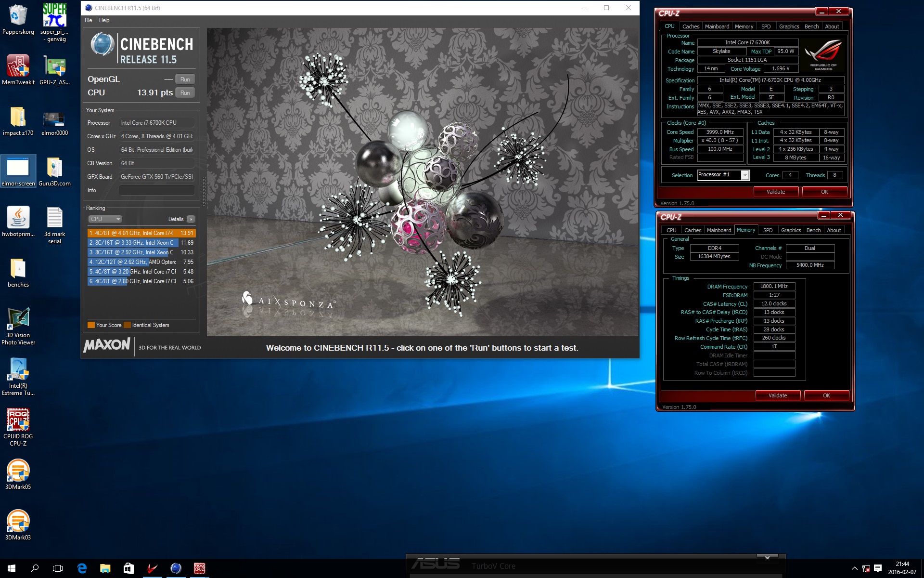The height and width of the screenshot is (578, 924).
Task: Launch CPUID ROG CPU-Z desktop shortcut
Action: coord(18,427)
